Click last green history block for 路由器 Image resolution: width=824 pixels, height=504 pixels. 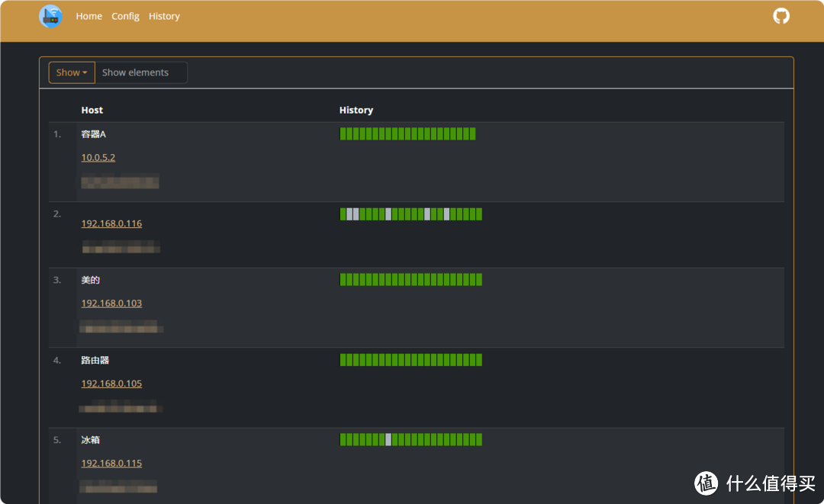[478, 360]
